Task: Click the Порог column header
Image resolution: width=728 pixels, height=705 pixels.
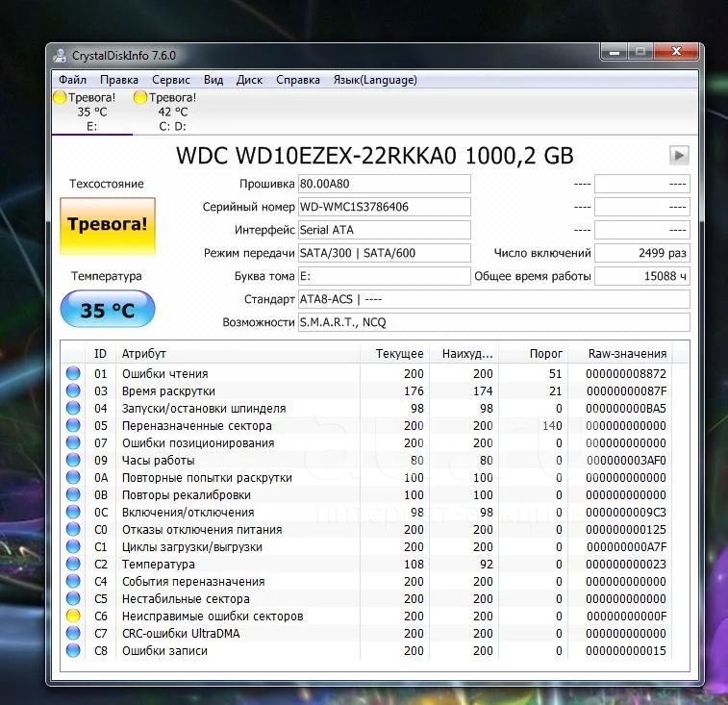Action: [x=534, y=353]
